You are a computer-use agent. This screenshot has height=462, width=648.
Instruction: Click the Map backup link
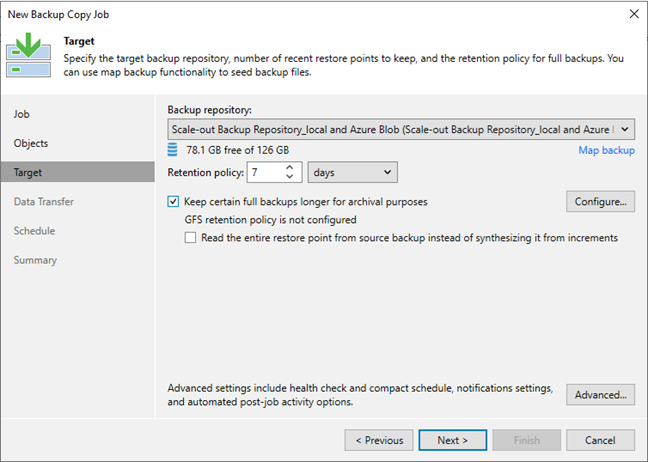tap(606, 150)
